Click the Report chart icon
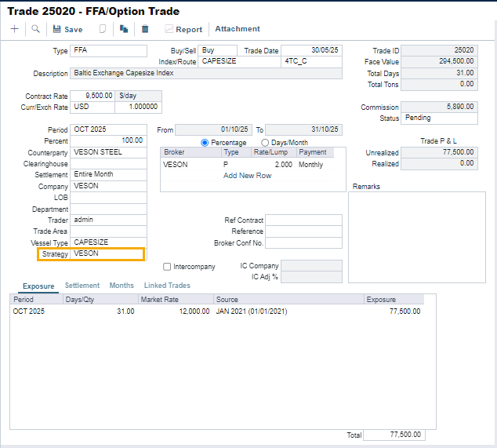This screenshot has height=448, width=497. (169, 29)
